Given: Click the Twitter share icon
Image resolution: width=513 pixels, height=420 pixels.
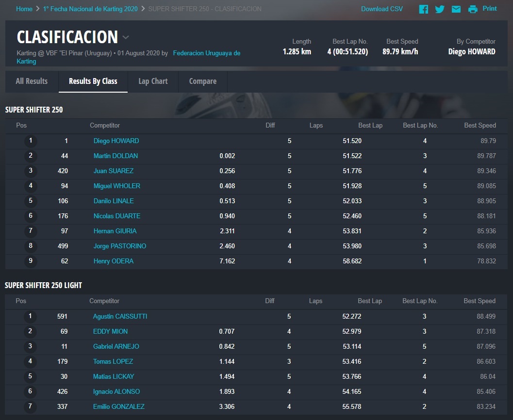Looking at the screenshot, I should (440, 9).
